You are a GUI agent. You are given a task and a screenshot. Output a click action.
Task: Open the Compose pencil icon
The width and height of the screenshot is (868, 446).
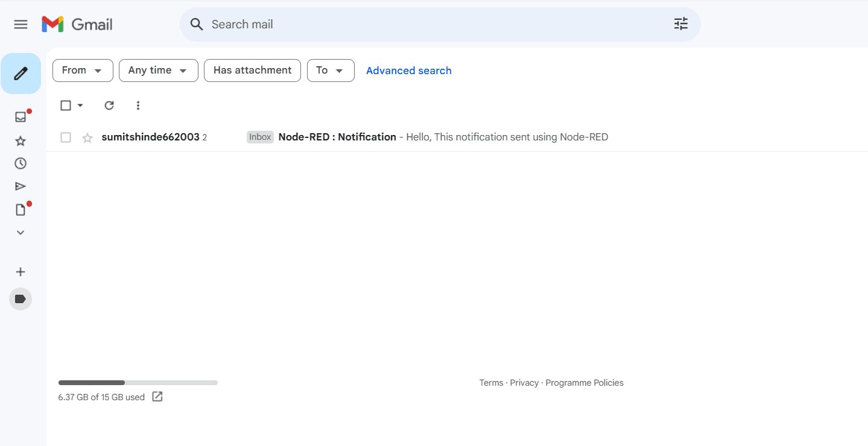(21, 73)
